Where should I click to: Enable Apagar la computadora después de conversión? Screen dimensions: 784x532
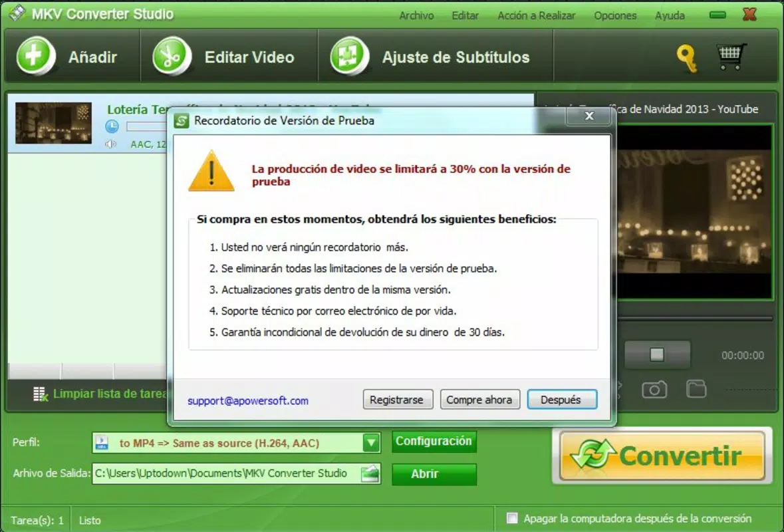coord(512,518)
